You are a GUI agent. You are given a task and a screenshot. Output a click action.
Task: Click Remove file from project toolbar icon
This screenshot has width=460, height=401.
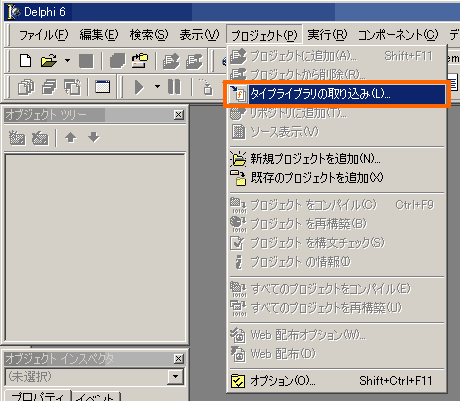[194, 61]
